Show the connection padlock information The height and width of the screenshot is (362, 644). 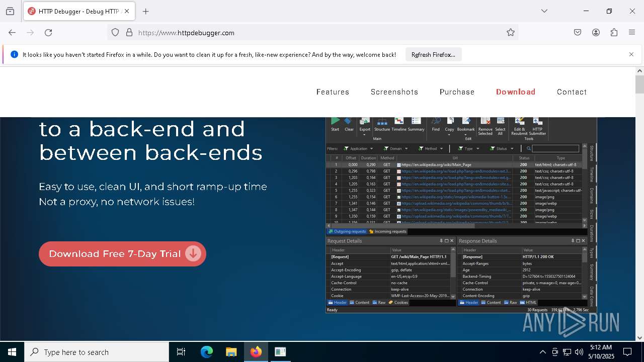click(129, 33)
